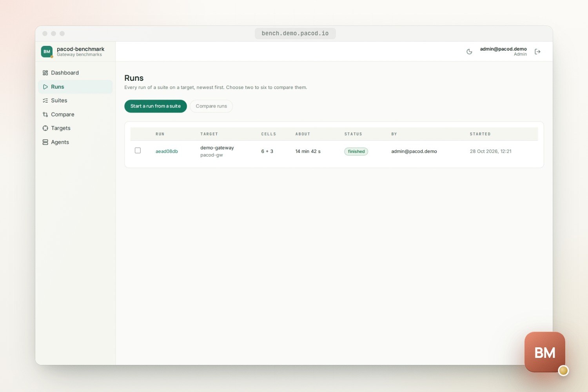Click the BM pacod-benchmark logo badge
This screenshot has height=392, width=588.
(47, 51)
